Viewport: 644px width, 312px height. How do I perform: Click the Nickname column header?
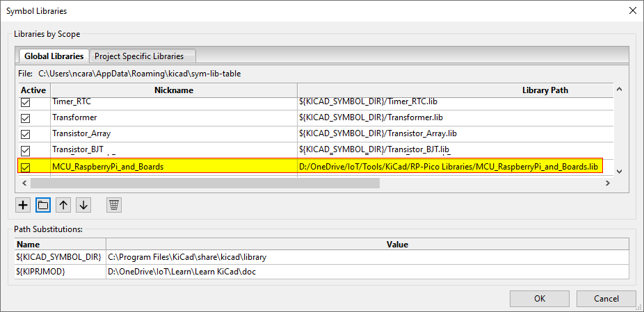[174, 90]
